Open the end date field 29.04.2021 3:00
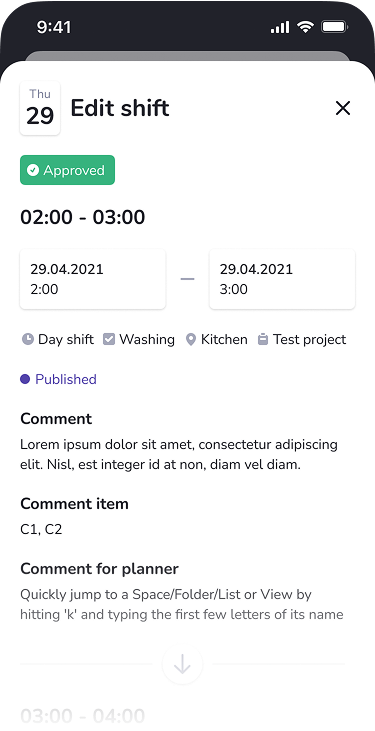 coord(282,279)
